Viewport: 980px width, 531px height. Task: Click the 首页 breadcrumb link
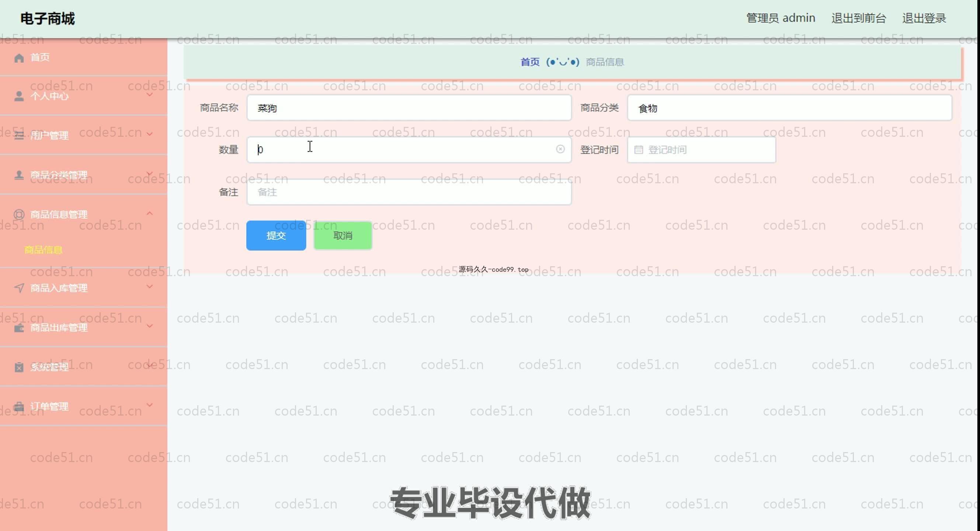tap(530, 62)
